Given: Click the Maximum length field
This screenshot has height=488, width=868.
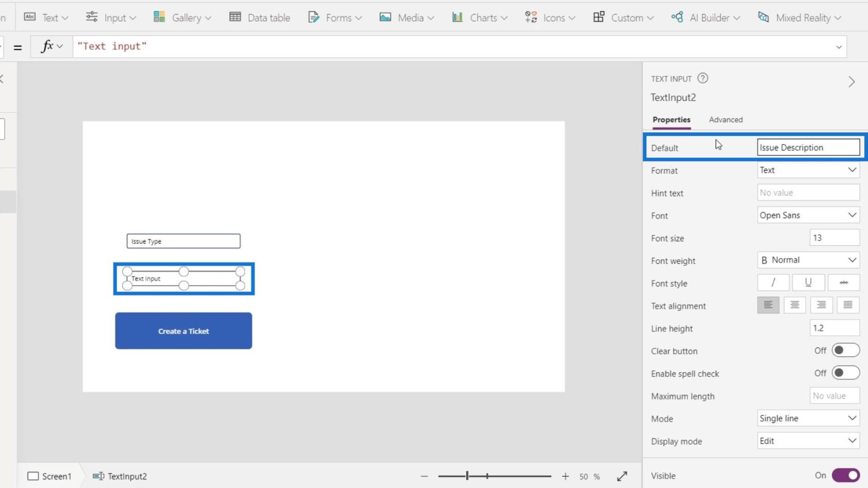Looking at the screenshot, I should [x=834, y=396].
